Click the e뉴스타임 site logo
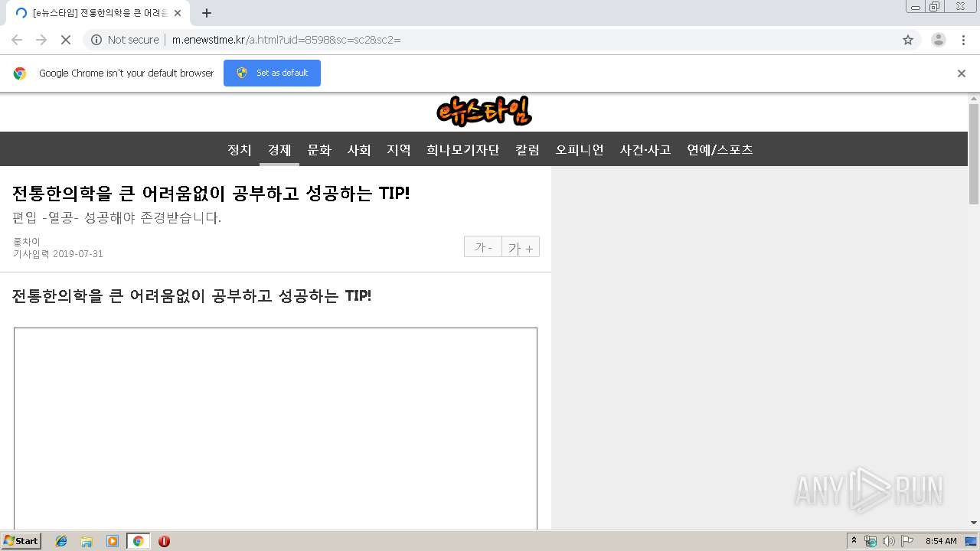Viewport: 980px width, 551px height. tap(484, 112)
